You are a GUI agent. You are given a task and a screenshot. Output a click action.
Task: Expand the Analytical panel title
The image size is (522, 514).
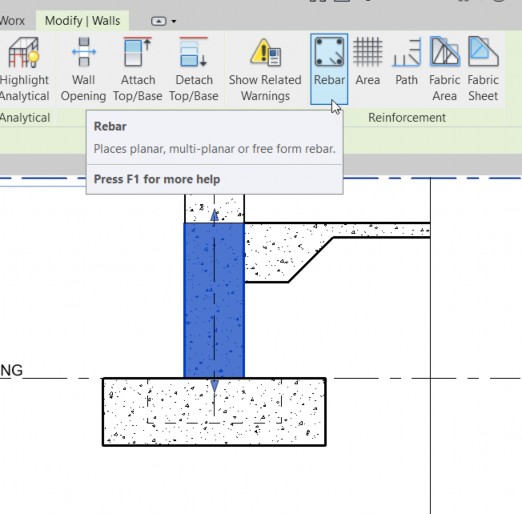tap(25, 118)
